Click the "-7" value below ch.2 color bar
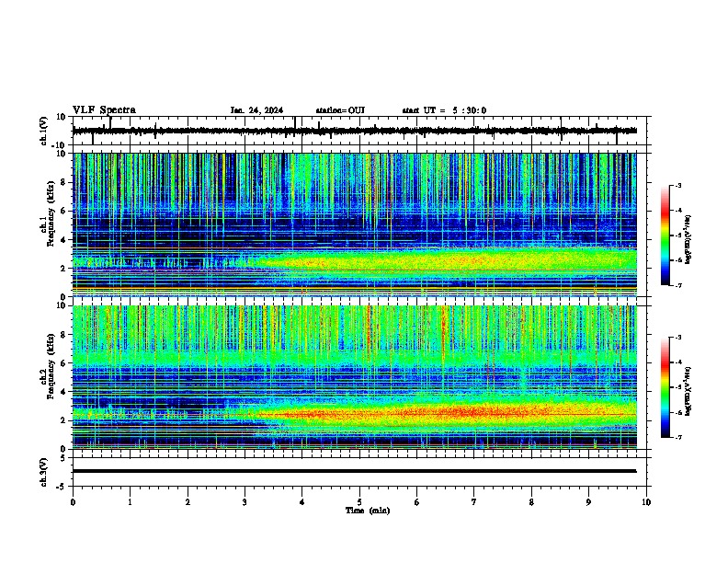Screen dimensions: 728x563 point(677,437)
